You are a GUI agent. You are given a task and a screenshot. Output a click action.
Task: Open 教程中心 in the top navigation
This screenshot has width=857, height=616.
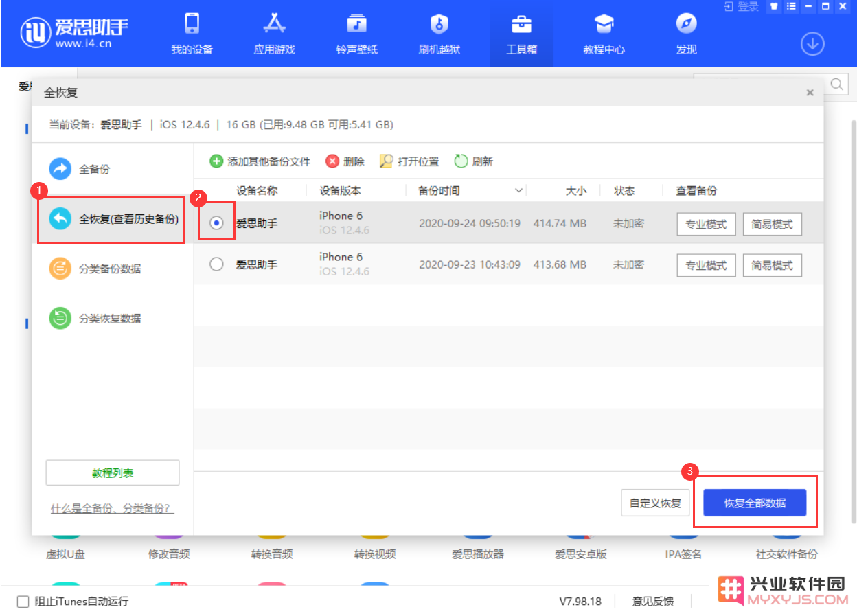[604, 34]
